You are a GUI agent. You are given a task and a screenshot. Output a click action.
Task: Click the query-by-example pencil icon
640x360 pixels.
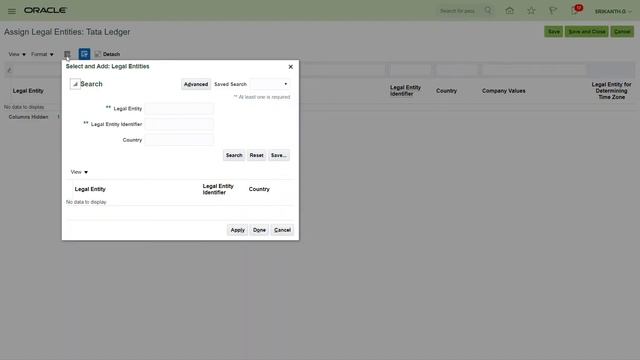tap(9, 70)
